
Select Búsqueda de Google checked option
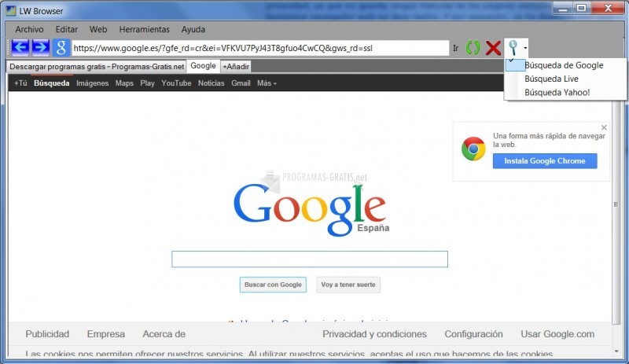click(565, 65)
